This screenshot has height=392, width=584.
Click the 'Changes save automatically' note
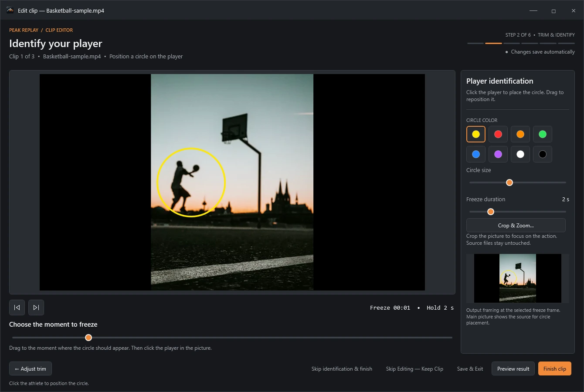[x=543, y=52]
